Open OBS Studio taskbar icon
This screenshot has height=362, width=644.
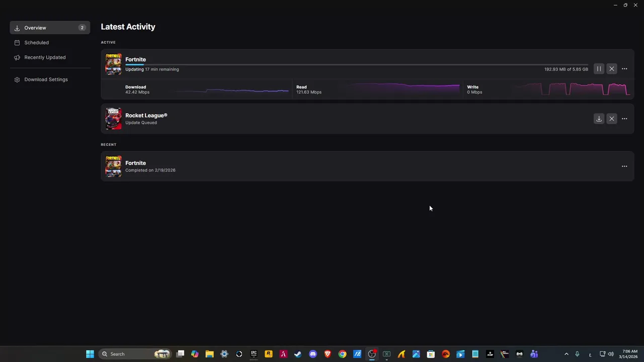click(372, 354)
